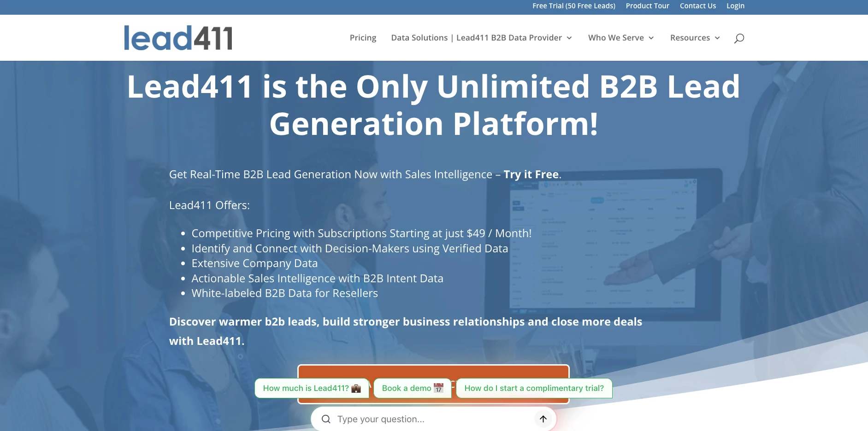The width and height of the screenshot is (868, 431).
Task: Choose the 'Book a demo' suggestion chip
Action: (x=413, y=388)
